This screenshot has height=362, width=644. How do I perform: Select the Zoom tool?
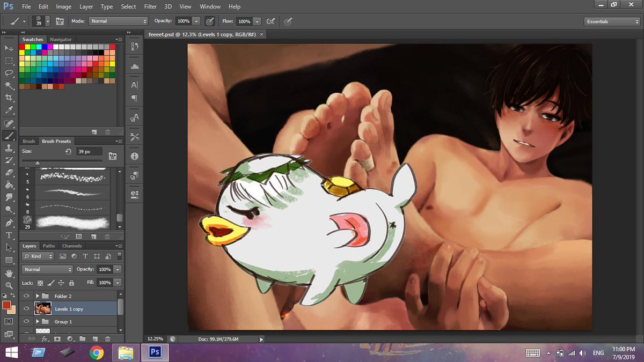[x=9, y=285]
